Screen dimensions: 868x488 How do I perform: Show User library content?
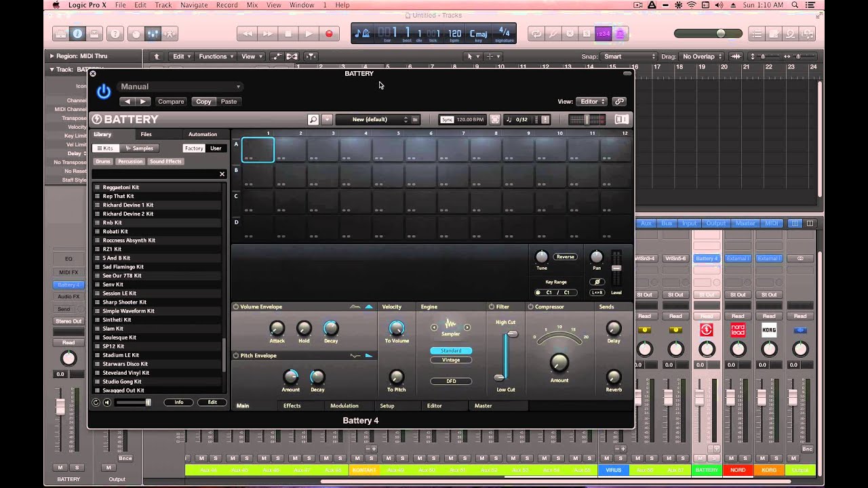216,148
